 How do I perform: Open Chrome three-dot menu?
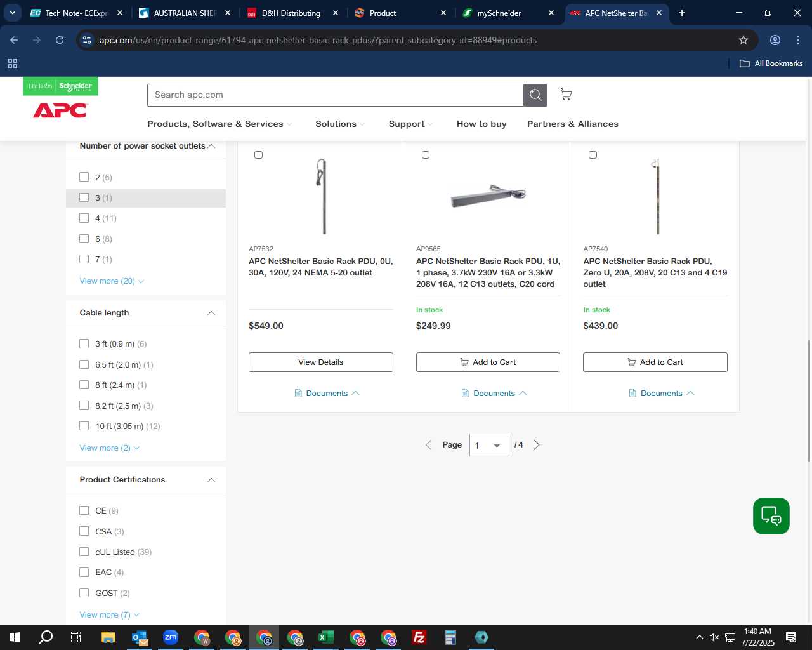point(798,40)
